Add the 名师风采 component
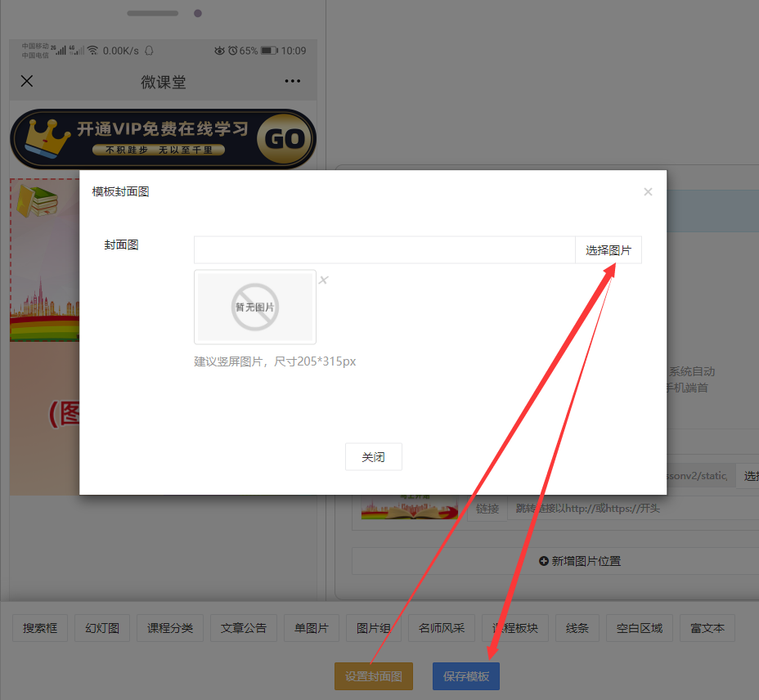 click(442, 628)
